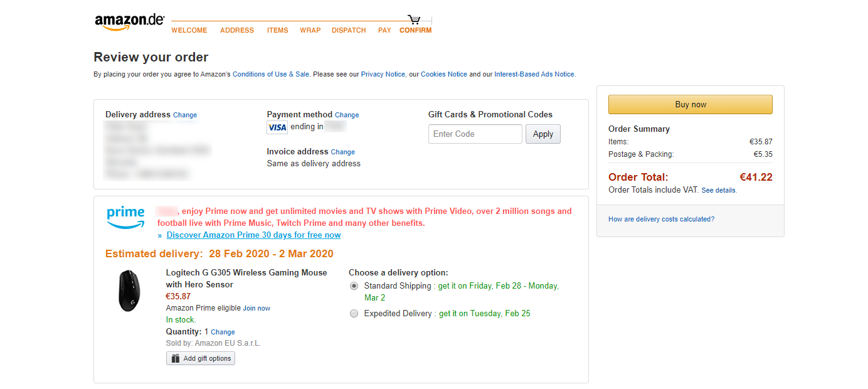Select the Standard Shipping delivery option

(x=354, y=285)
